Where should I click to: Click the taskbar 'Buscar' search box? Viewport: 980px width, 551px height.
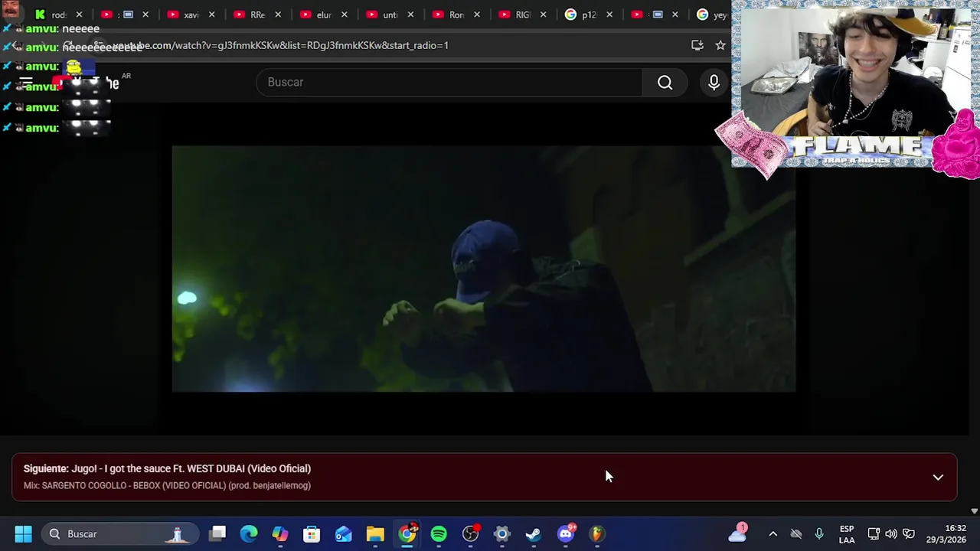119,533
